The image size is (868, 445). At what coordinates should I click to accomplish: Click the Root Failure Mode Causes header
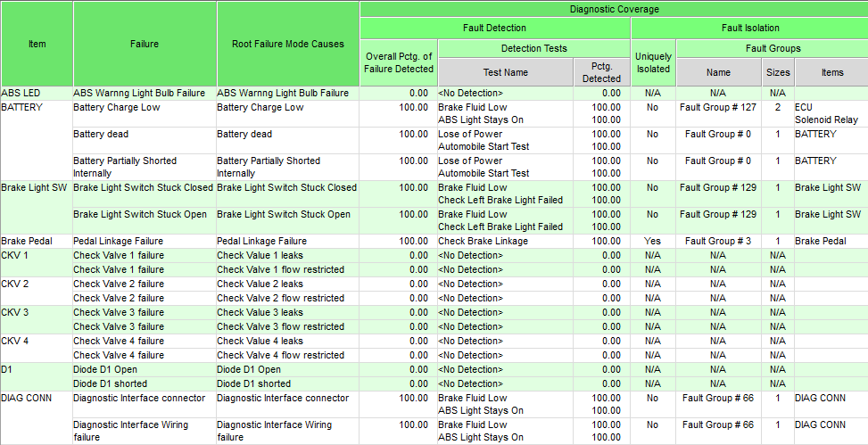coord(288,44)
